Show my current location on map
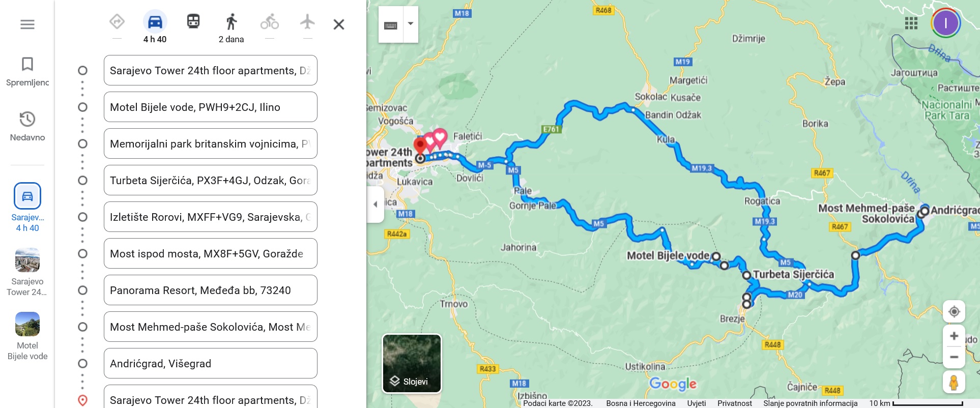This screenshot has height=408, width=980. click(x=954, y=311)
